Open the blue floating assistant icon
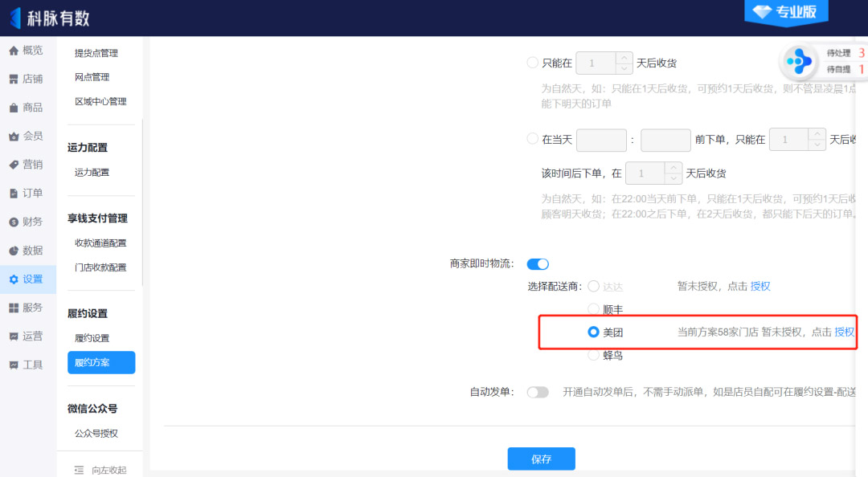 point(798,61)
